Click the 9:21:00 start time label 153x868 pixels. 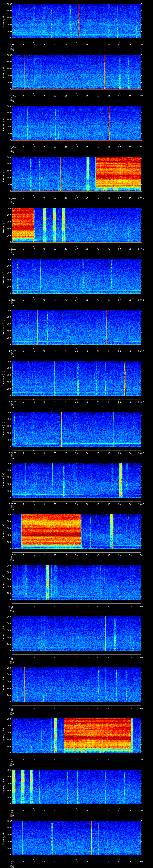tap(12, 300)
